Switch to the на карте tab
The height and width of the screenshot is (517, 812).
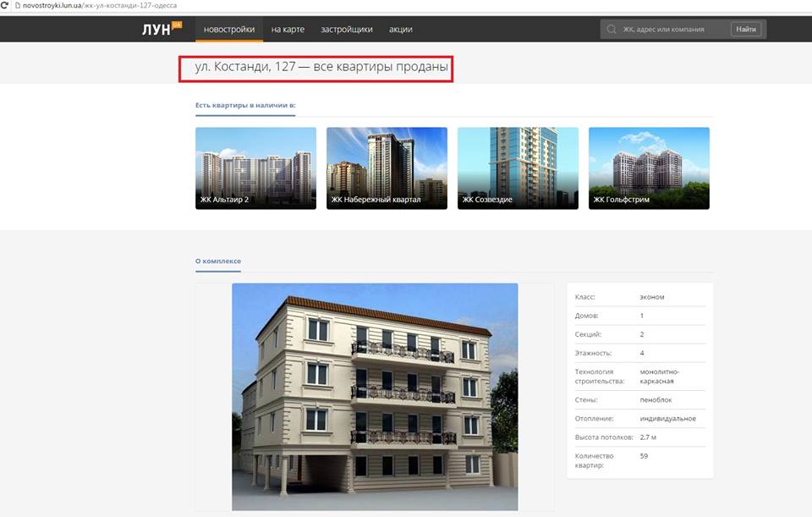288,30
